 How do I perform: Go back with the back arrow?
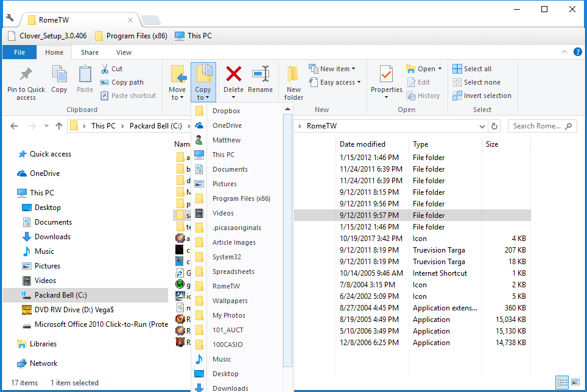click(14, 126)
